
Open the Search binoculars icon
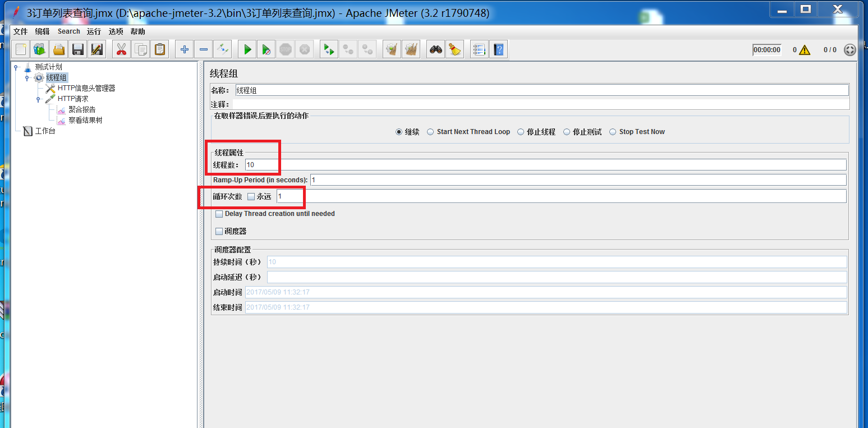(435, 49)
